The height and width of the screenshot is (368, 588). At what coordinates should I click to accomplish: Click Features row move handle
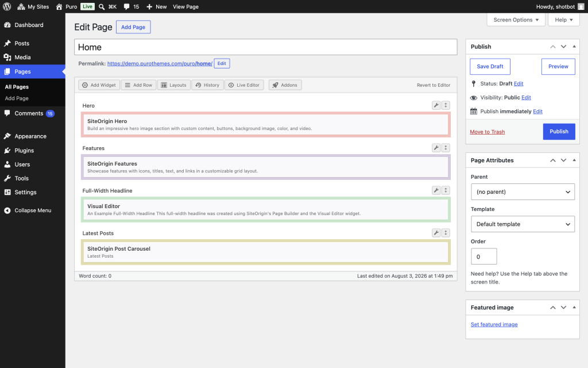(446, 148)
